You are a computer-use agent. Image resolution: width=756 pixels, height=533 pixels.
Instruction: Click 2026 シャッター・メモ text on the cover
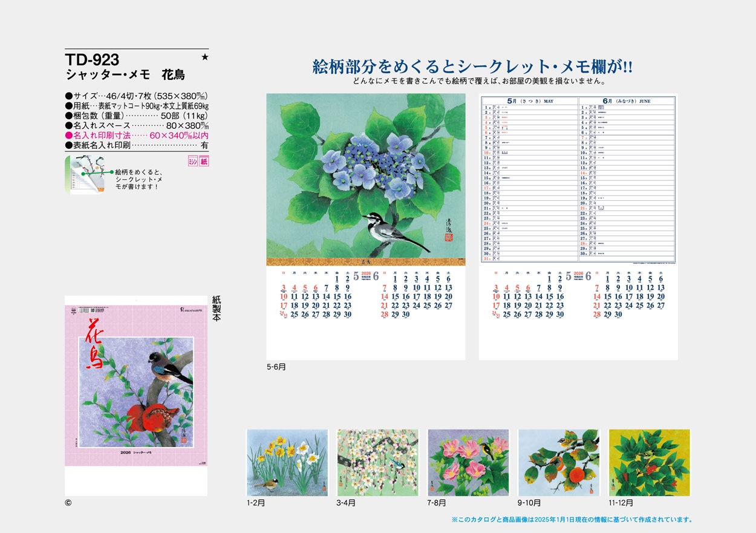pyautogui.click(x=137, y=453)
